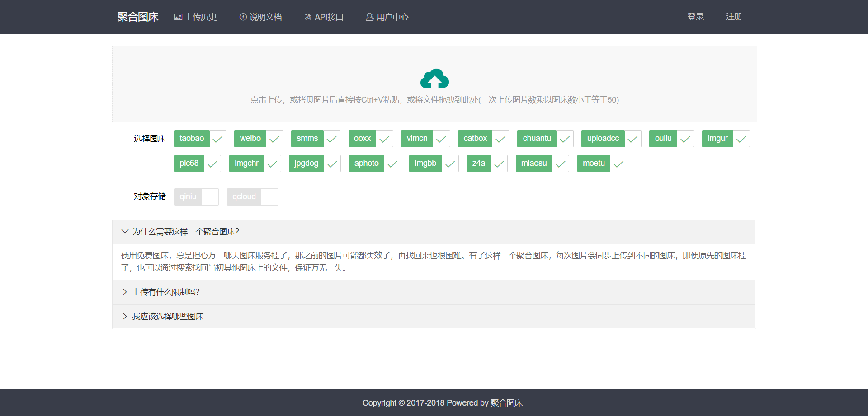Click the 登录 link
The image size is (868, 416).
pyautogui.click(x=696, y=17)
